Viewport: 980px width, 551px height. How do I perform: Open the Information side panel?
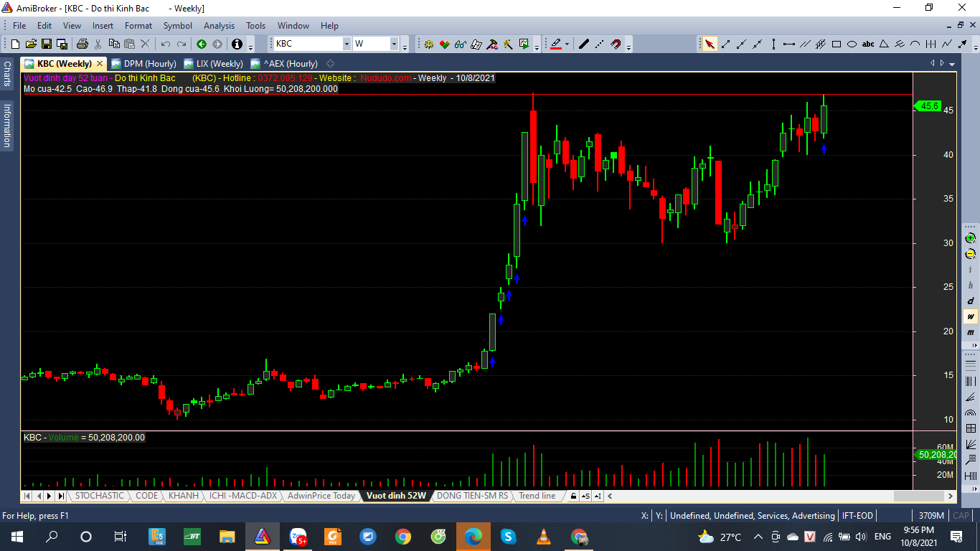[7, 126]
